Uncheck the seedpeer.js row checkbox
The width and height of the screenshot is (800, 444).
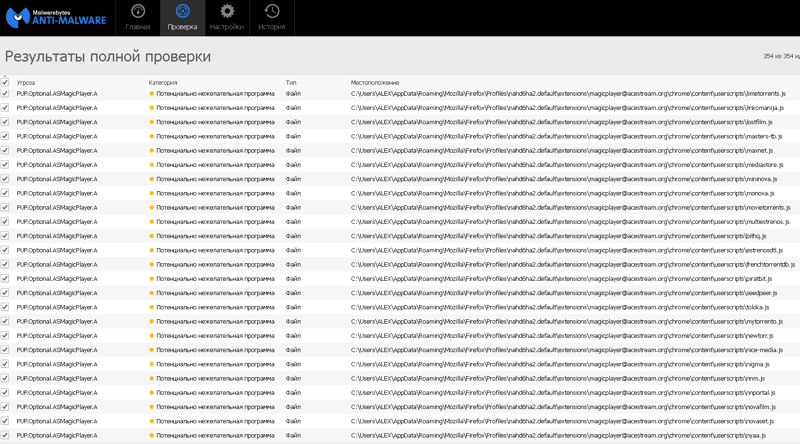pyautogui.click(x=5, y=293)
